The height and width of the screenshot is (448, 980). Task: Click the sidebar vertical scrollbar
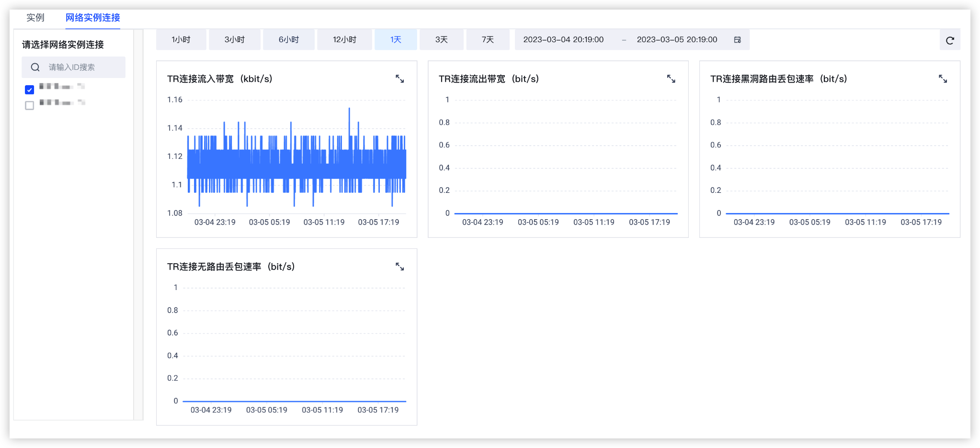138,224
